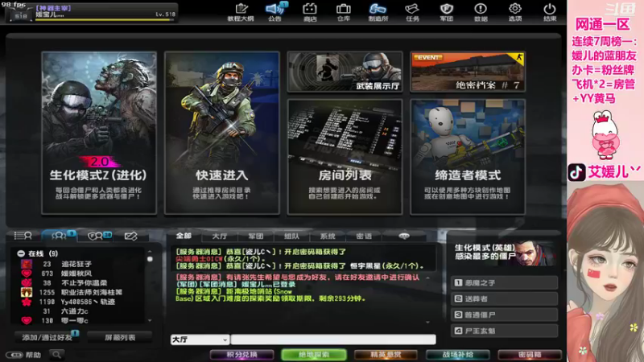The image size is (644, 362).
Task: Switch to the 全部 chat tab
Action: click(x=184, y=236)
